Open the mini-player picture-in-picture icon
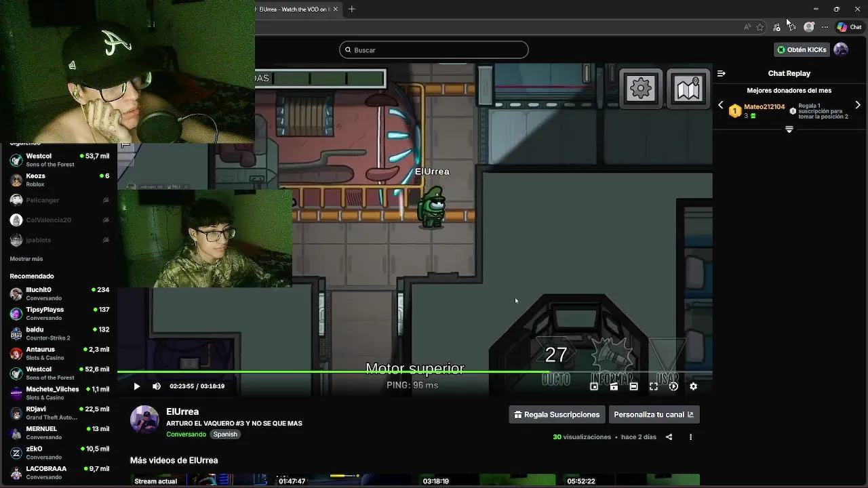Screen dimensions: 868x488 coord(594,386)
